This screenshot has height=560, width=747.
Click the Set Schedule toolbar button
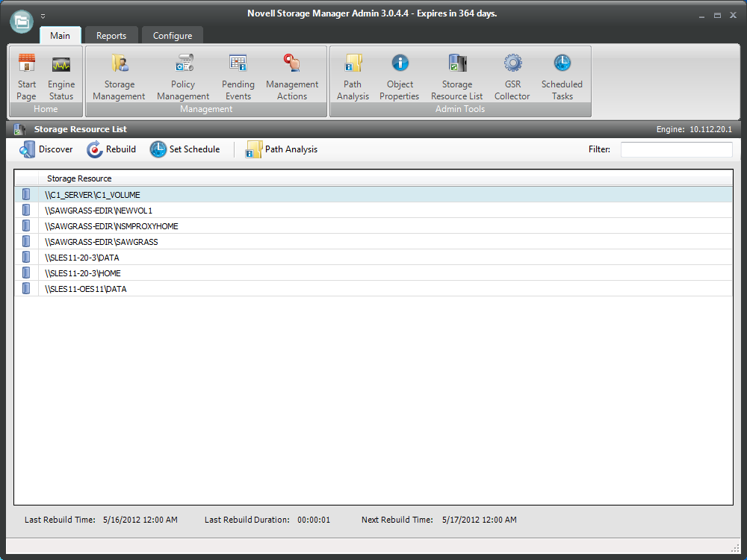185,149
